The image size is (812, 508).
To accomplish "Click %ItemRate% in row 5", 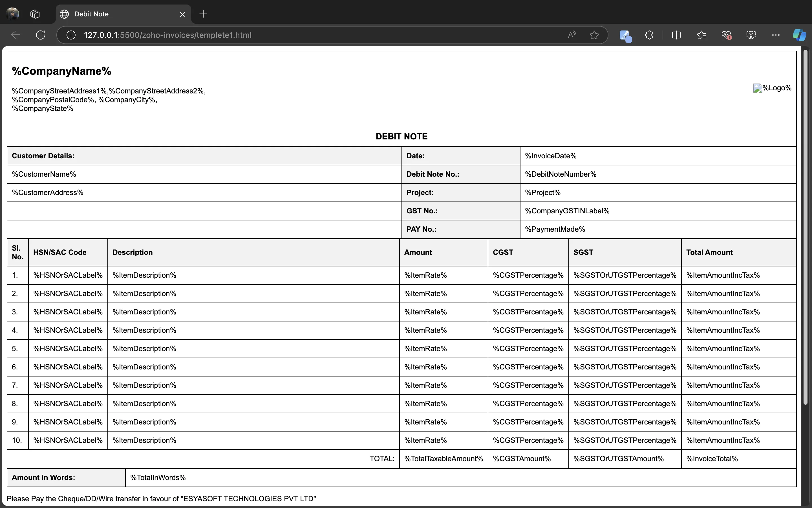I will (425, 349).
